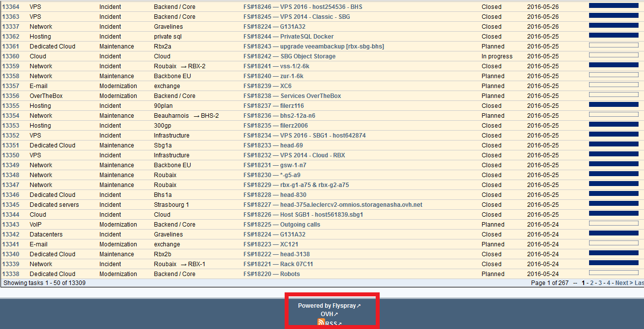The image size is (644, 329).
Task: Click progress bar for task 13364
Action: click(x=614, y=5)
